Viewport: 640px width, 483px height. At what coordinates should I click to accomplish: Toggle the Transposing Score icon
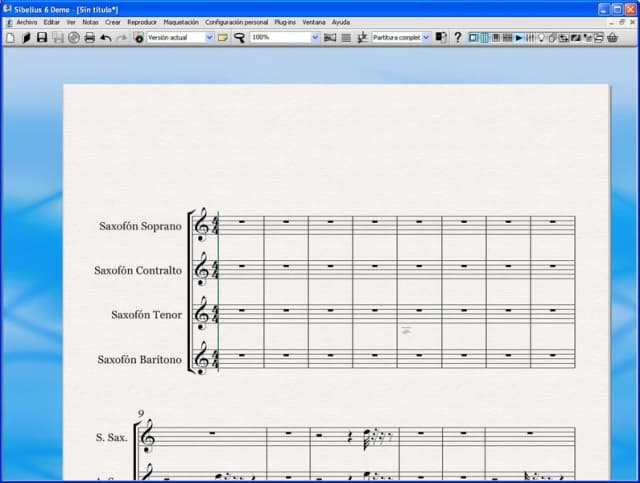362,38
